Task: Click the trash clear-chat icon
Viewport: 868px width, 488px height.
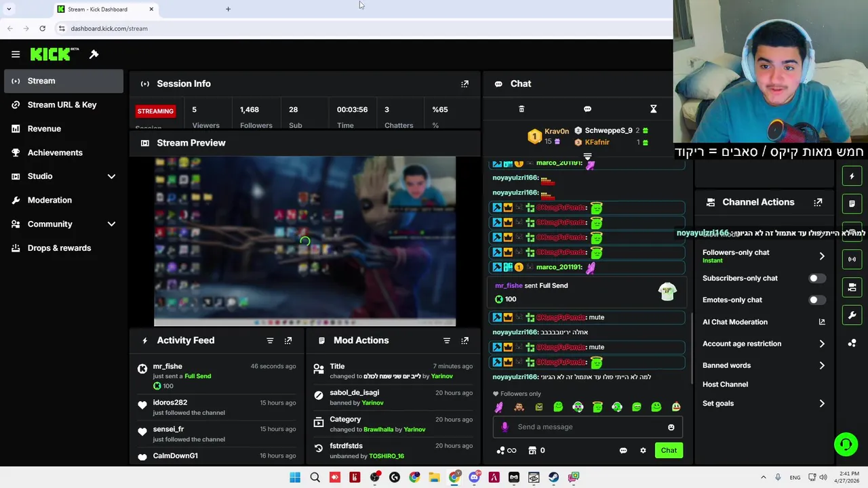Action: (521, 109)
